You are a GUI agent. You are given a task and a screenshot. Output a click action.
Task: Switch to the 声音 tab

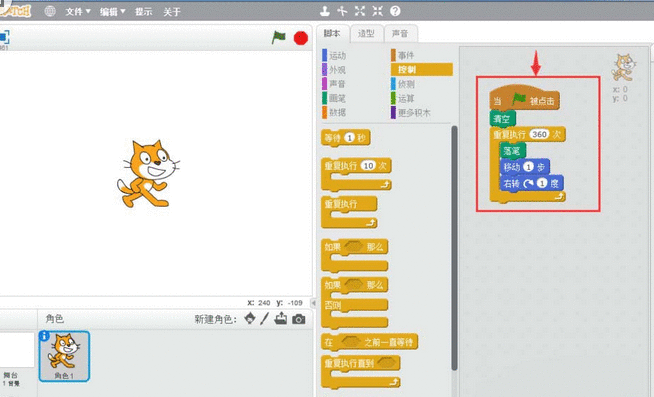[x=400, y=33]
